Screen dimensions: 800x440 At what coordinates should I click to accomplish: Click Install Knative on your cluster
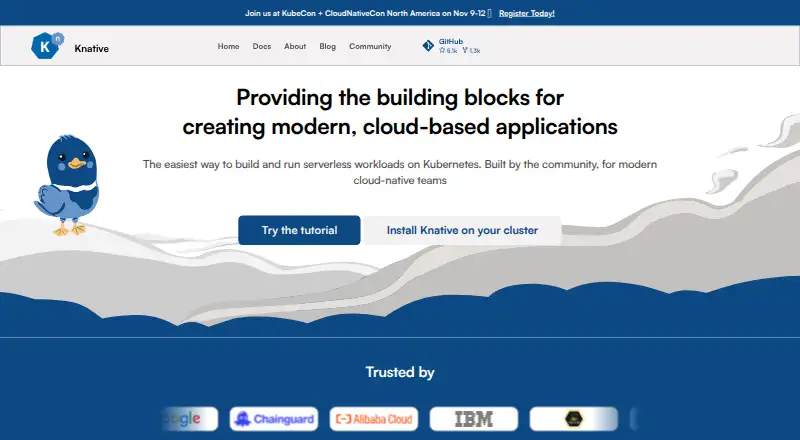462,230
